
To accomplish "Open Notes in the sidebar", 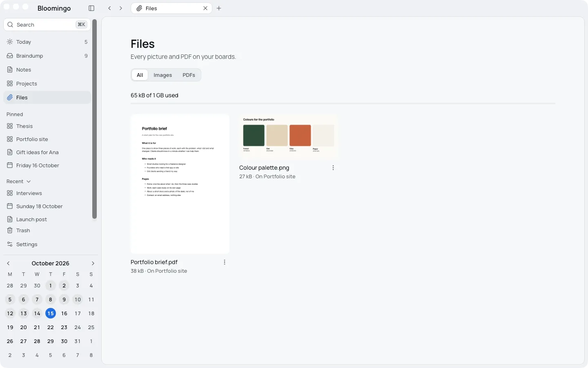I will click(47, 70).
